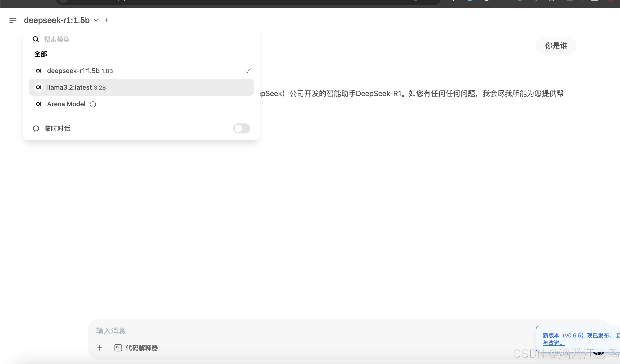Screen dimensions: 620x364
Task: Click the deepseek-r1:1.5b model selector title
Action: click(x=57, y=20)
